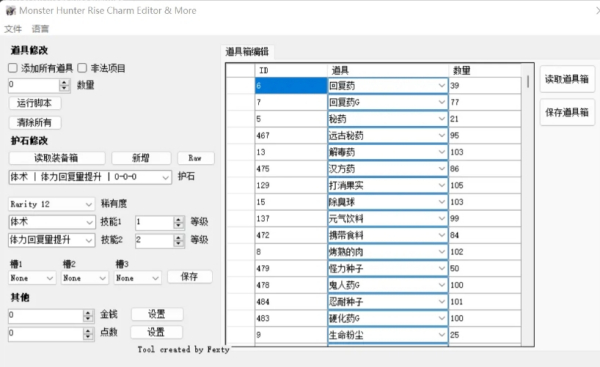The width and height of the screenshot is (600, 367).
Task: Click the 读取装备箱 button
Action: (x=57, y=158)
